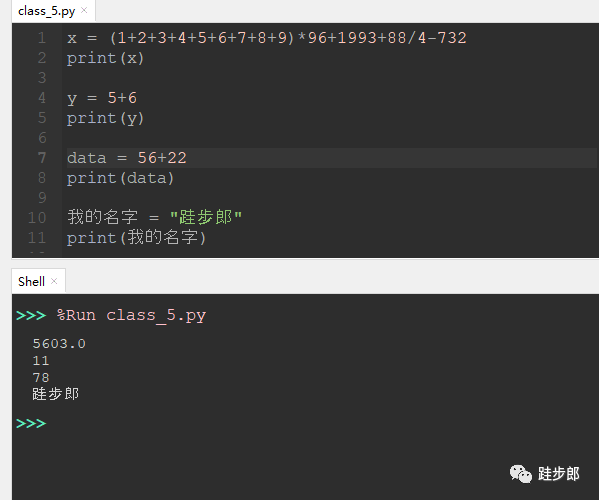Select the class_5.py tab

pos(47,11)
